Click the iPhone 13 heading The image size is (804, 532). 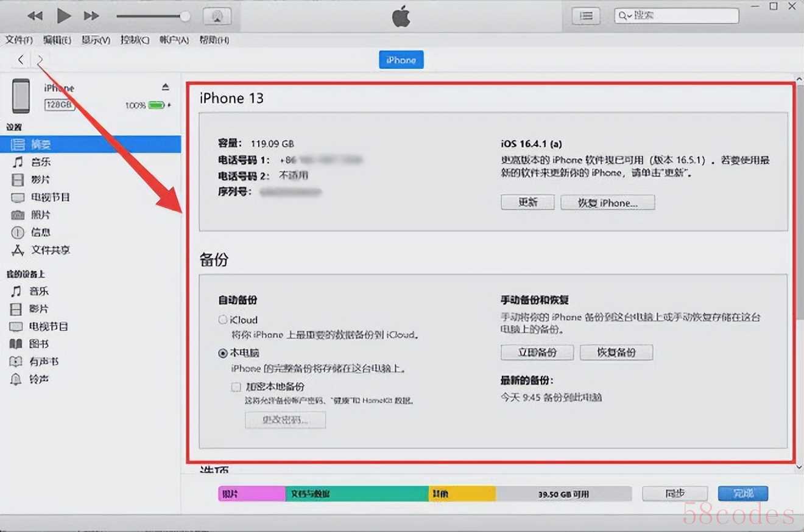coord(231,99)
